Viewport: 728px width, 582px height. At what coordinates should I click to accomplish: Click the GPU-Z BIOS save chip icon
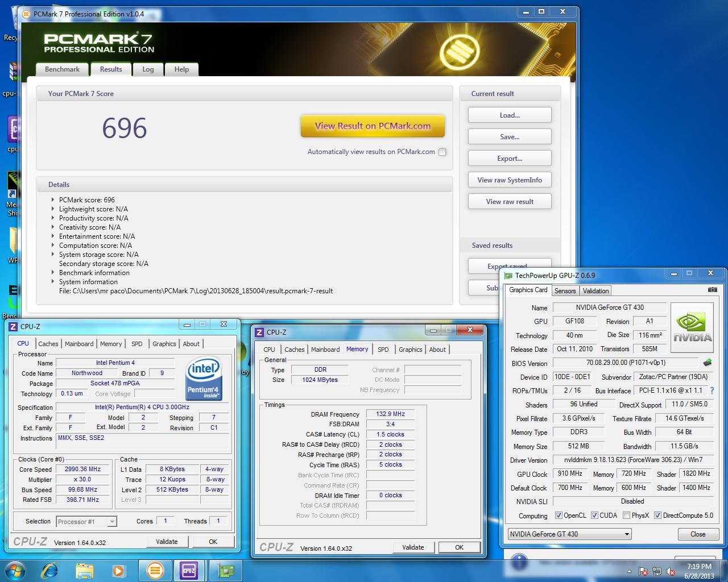click(x=708, y=363)
